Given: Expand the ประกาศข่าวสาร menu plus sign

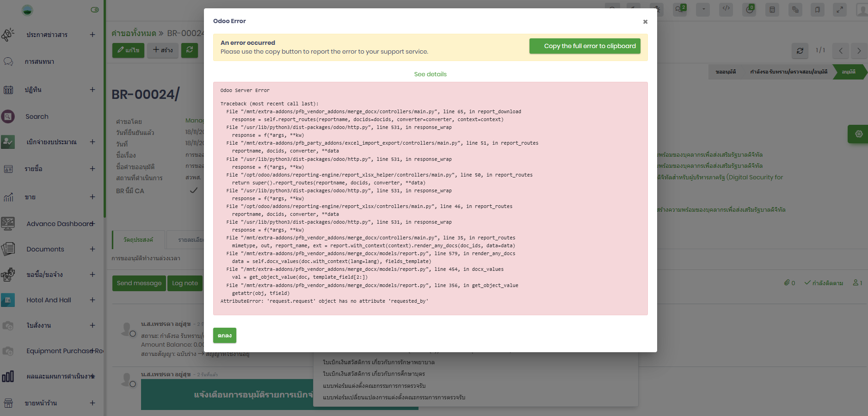Looking at the screenshot, I should [x=92, y=35].
